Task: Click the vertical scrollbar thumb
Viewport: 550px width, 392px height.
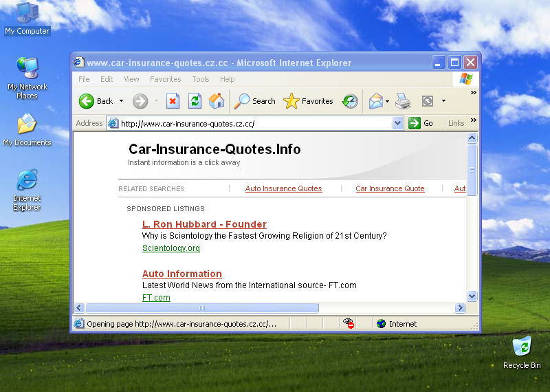Action: click(472, 170)
